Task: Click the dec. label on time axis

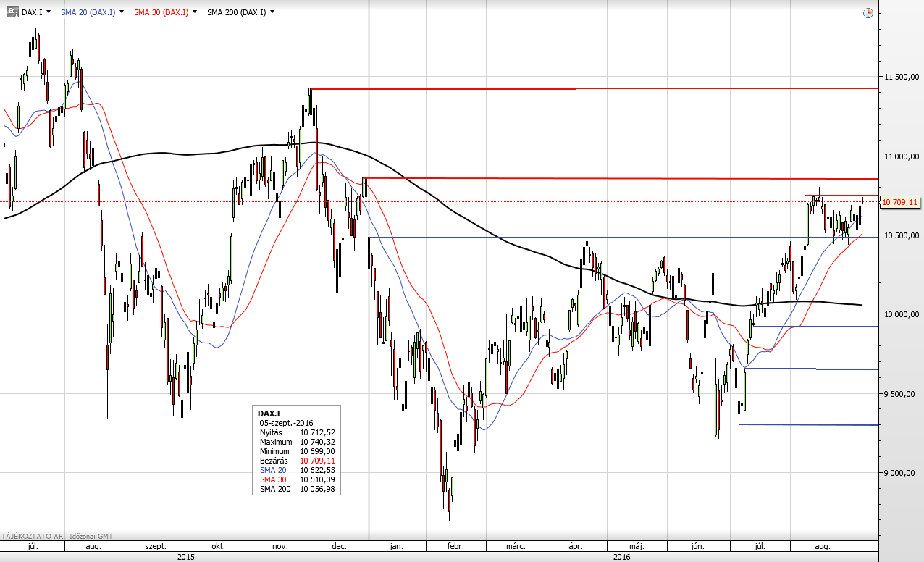Action: pyautogui.click(x=339, y=547)
